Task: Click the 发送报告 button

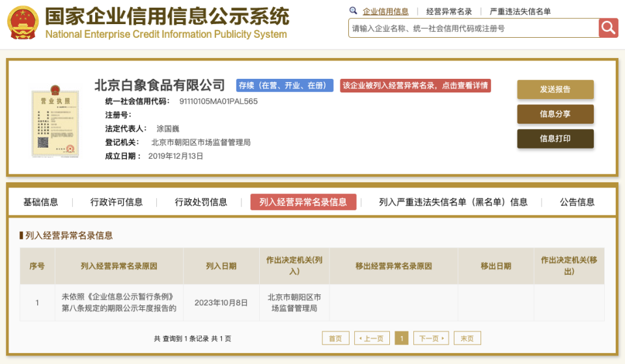Action: 555,89
